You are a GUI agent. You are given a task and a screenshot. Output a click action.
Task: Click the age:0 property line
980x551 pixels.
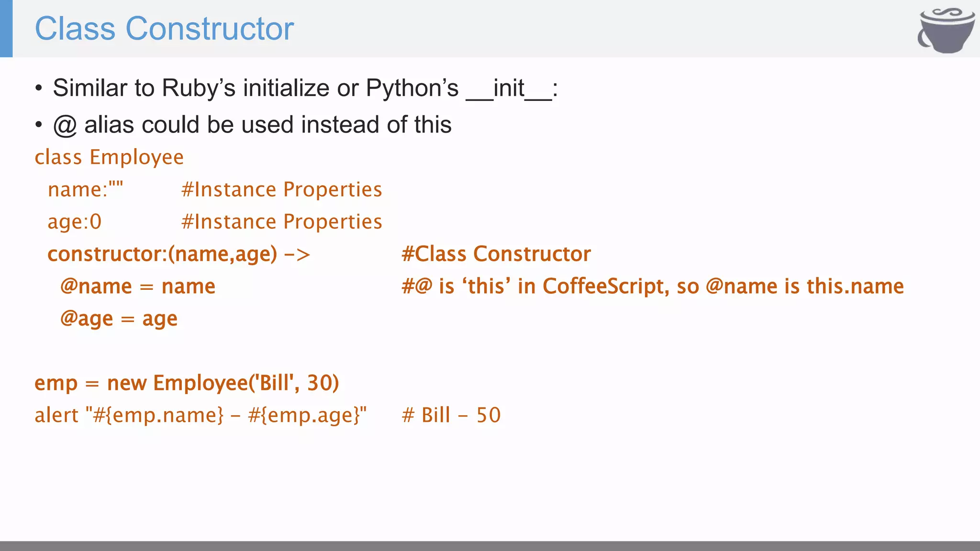(x=75, y=222)
